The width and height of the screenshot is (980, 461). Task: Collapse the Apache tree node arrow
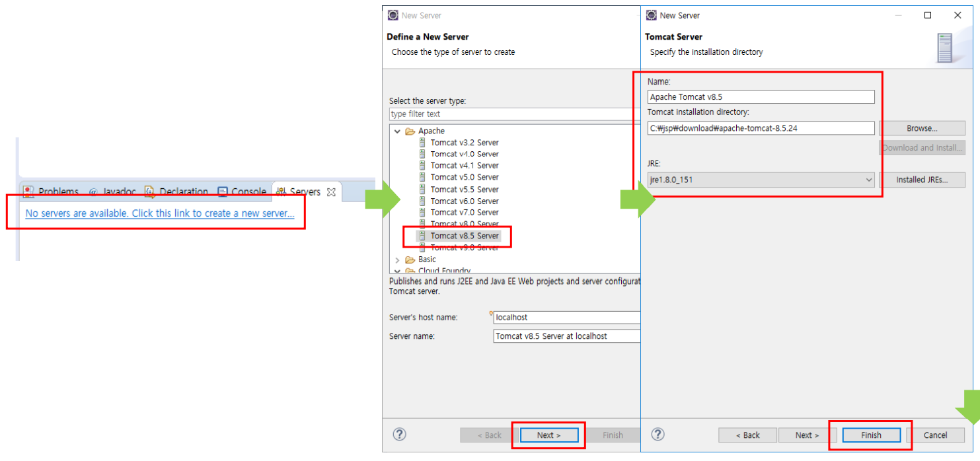pyautogui.click(x=397, y=131)
